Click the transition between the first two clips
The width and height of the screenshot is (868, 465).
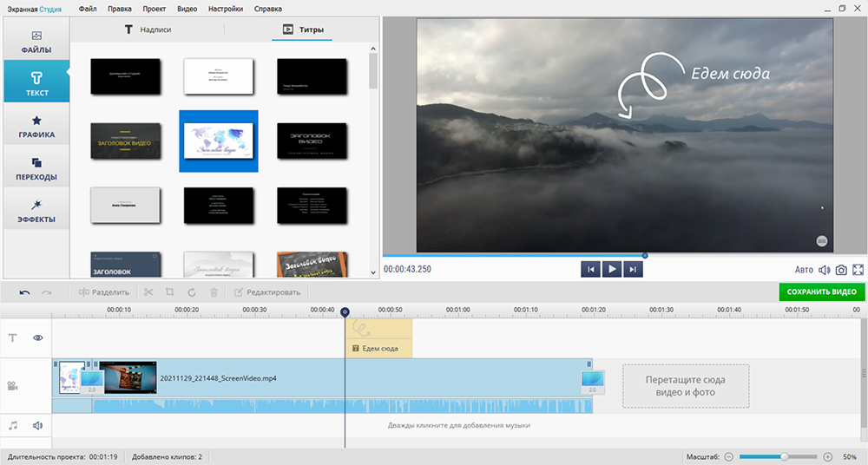click(92, 382)
